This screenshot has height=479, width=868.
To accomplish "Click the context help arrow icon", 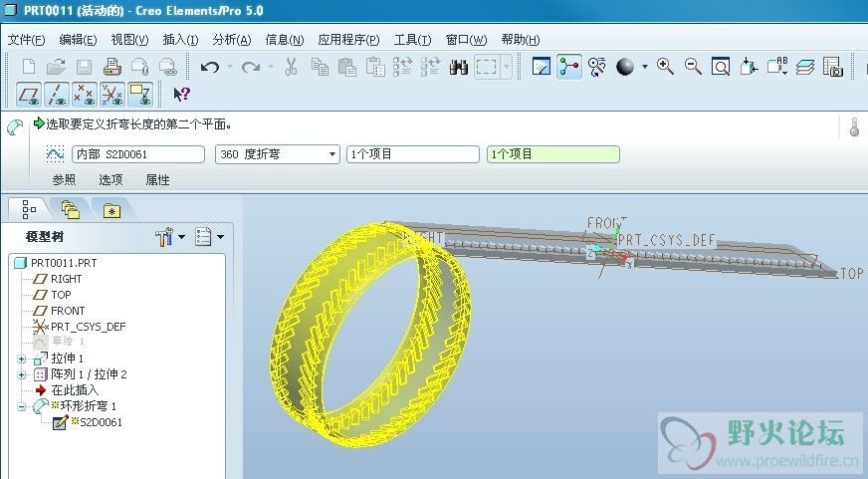I will tap(181, 95).
